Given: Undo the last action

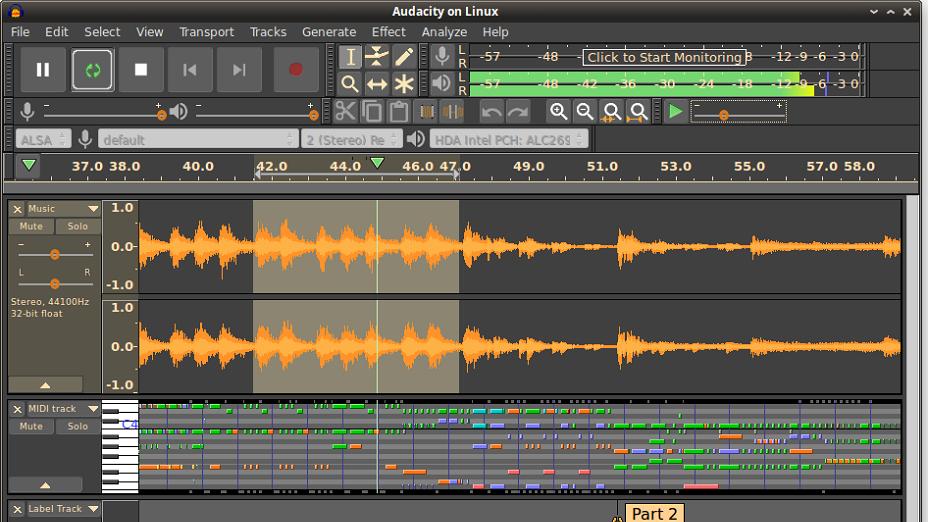Looking at the screenshot, I should tap(491, 111).
